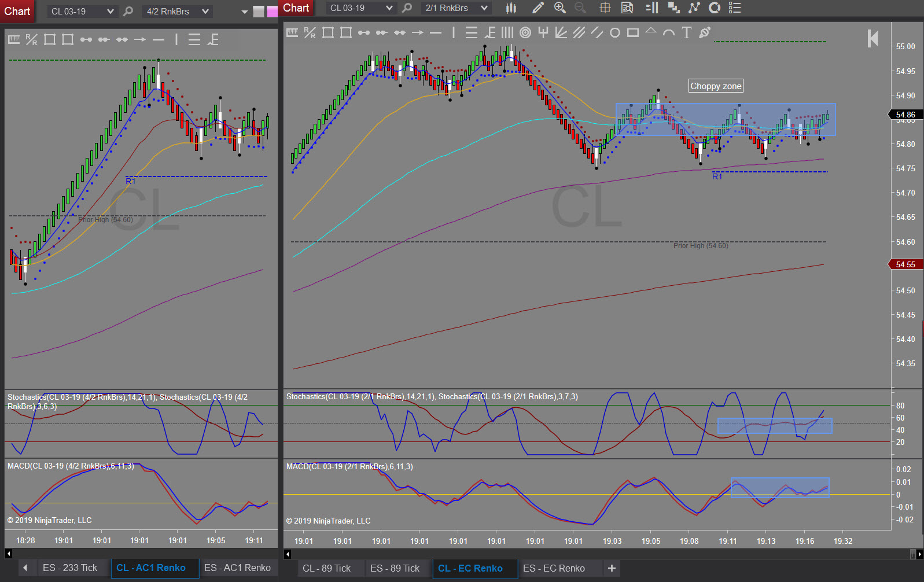Switch to the ES - AC1 Renko tab

(238, 568)
